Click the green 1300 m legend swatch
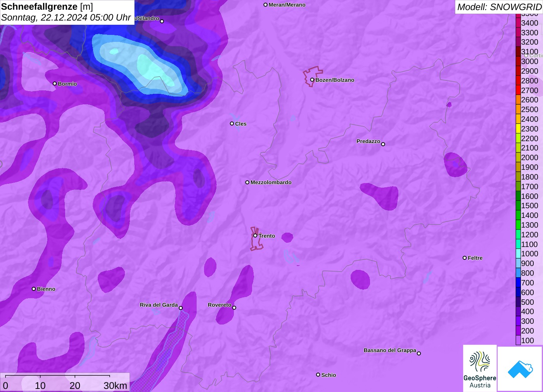Image resolution: width=543 pixels, height=392 pixels. [518, 225]
